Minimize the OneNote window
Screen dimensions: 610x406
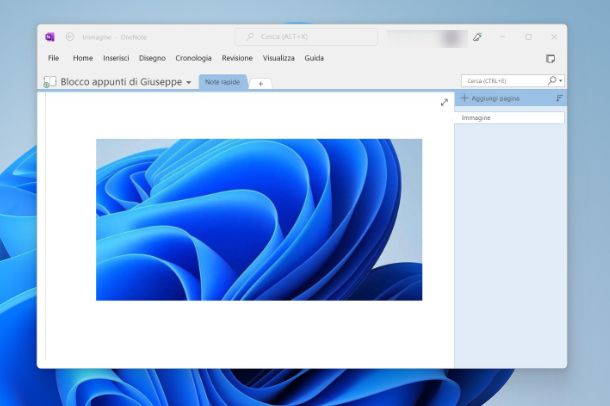[502, 37]
